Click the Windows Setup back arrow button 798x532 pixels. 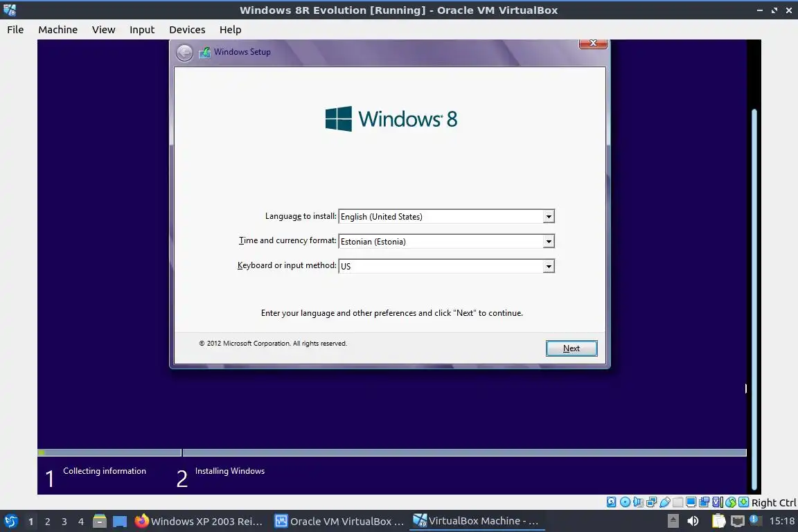[x=184, y=53]
